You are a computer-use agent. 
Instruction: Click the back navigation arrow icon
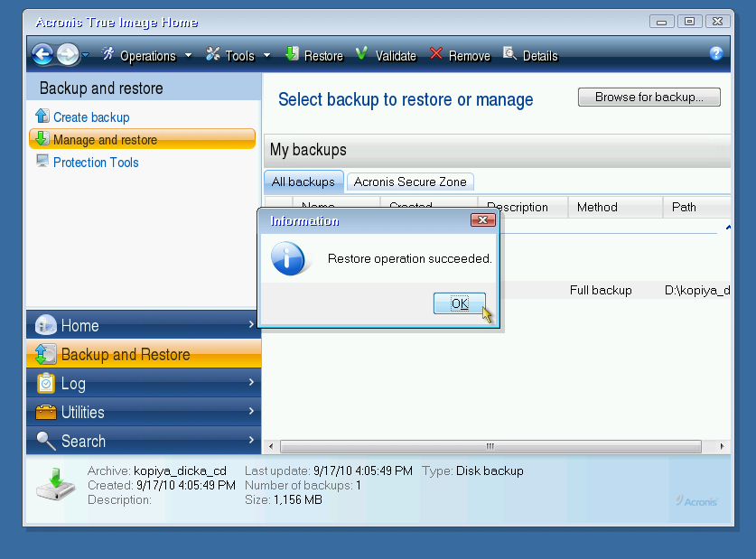point(42,55)
